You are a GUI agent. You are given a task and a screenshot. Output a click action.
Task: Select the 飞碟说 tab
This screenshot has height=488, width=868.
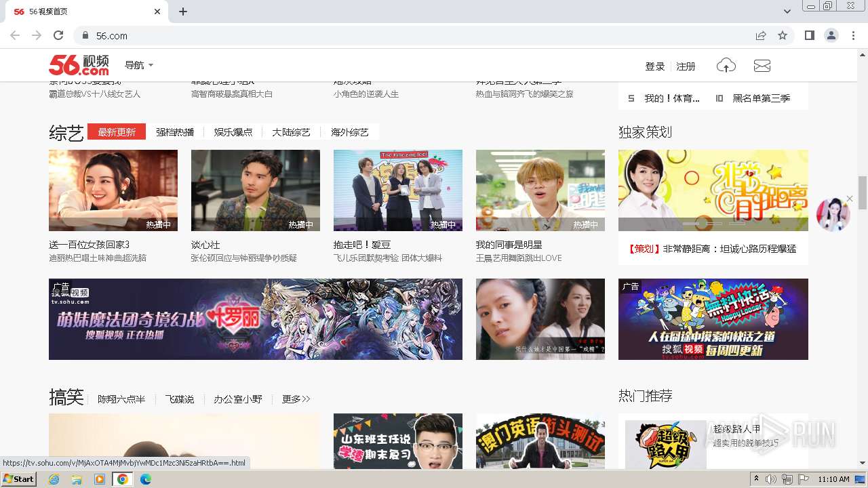180,399
